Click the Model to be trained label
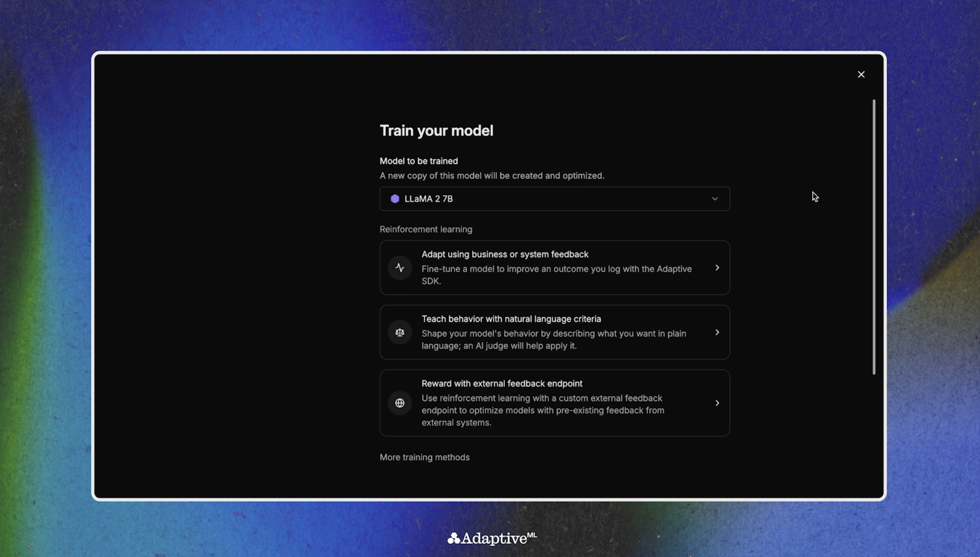The width and height of the screenshot is (980, 557). (x=418, y=161)
